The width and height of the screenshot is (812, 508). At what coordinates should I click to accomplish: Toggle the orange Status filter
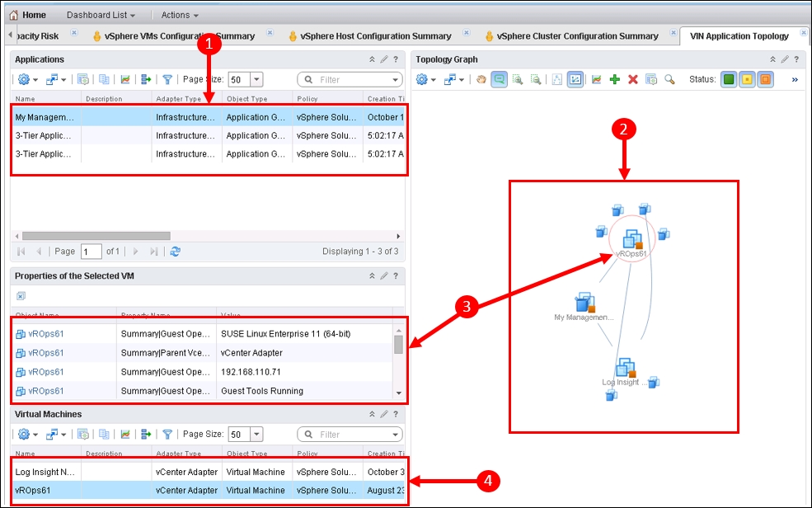(x=765, y=79)
